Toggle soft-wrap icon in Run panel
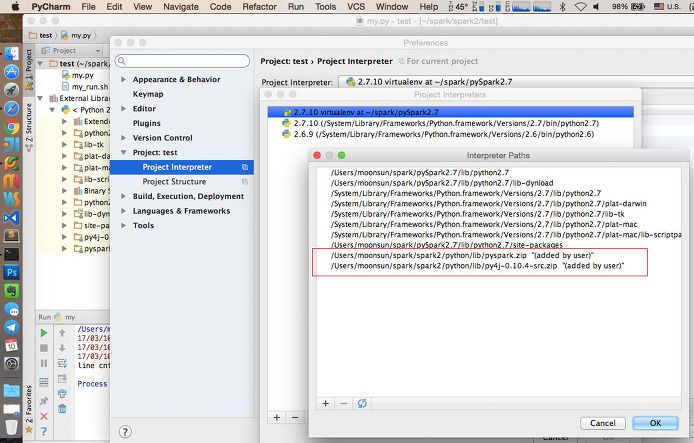Viewport: 694px width, 443px height. click(x=62, y=363)
